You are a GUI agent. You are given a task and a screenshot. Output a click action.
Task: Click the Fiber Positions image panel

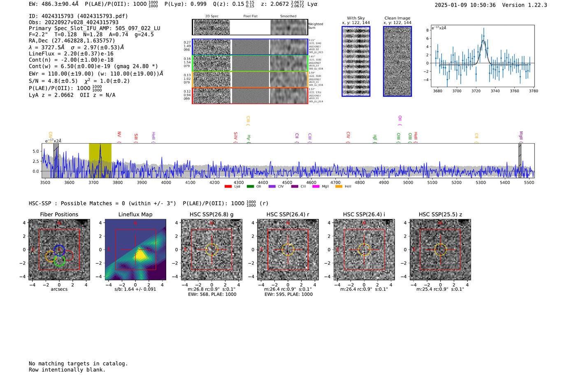(x=59, y=250)
